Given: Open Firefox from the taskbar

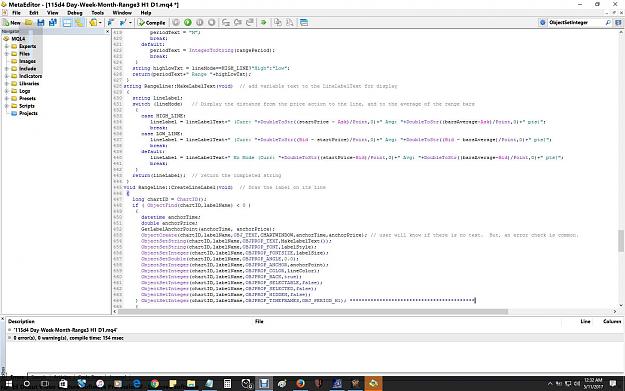Looking at the screenshot, I should coord(300,384).
